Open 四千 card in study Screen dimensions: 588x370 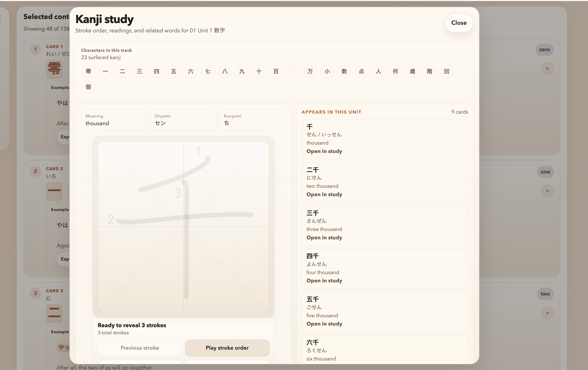click(324, 281)
